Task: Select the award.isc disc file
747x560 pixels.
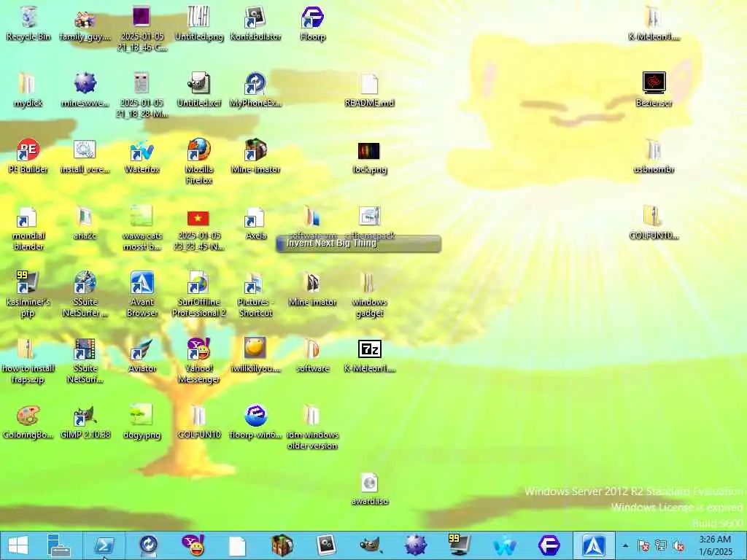Action: click(x=369, y=489)
